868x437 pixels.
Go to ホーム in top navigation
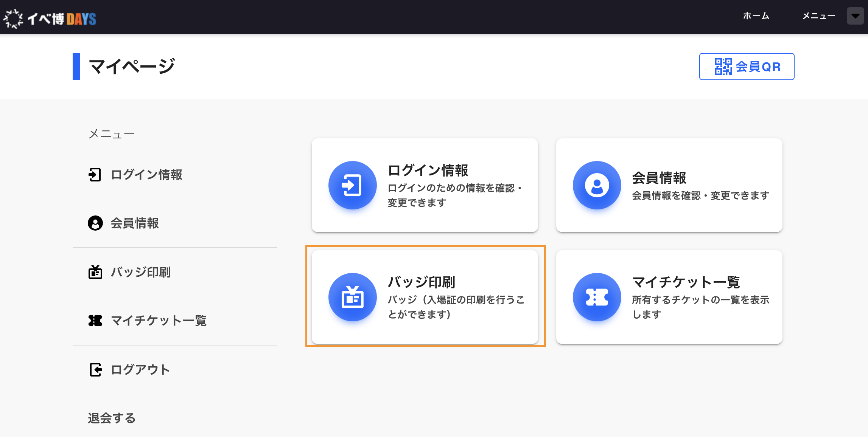click(x=756, y=16)
